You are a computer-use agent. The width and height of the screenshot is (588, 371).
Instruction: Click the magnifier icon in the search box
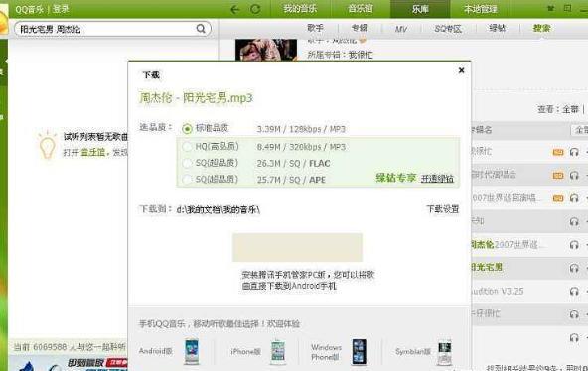[x=201, y=29]
